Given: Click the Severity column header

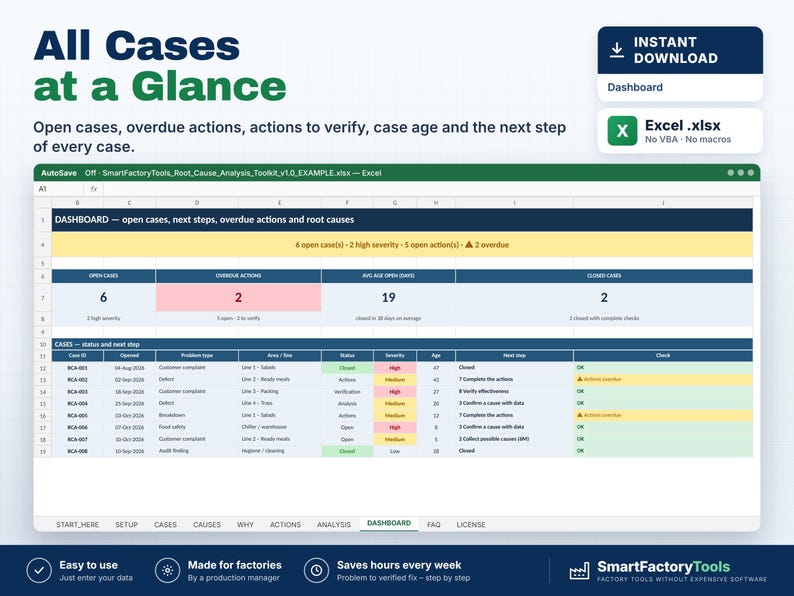Looking at the screenshot, I should click(395, 355).
